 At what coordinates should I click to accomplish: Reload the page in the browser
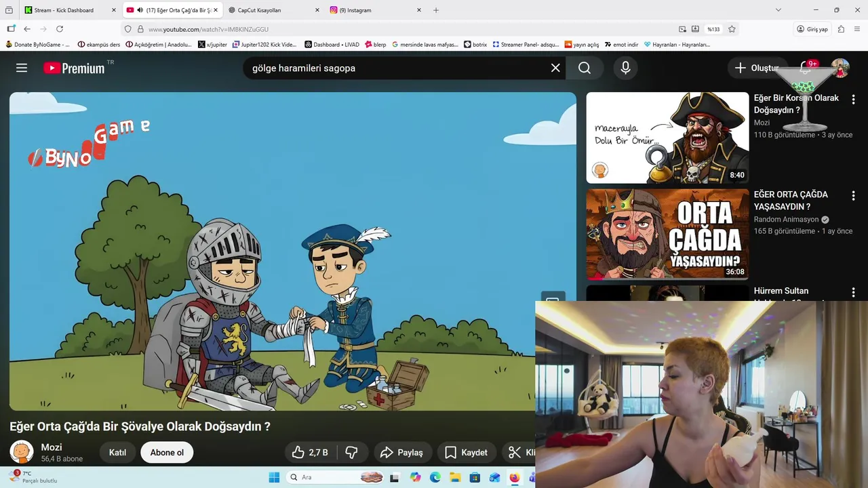click(60, 29)
